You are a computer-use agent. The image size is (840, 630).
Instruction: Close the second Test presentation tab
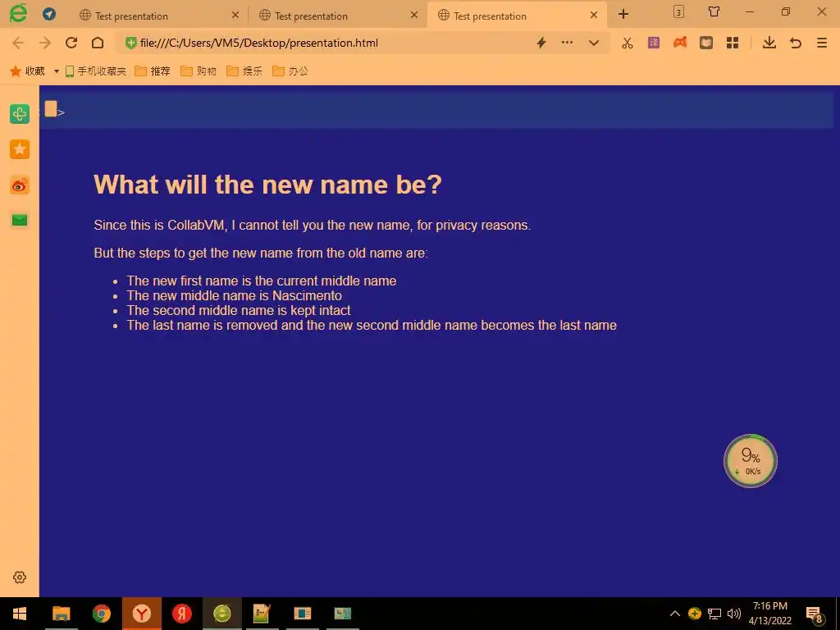coord(414,15)
